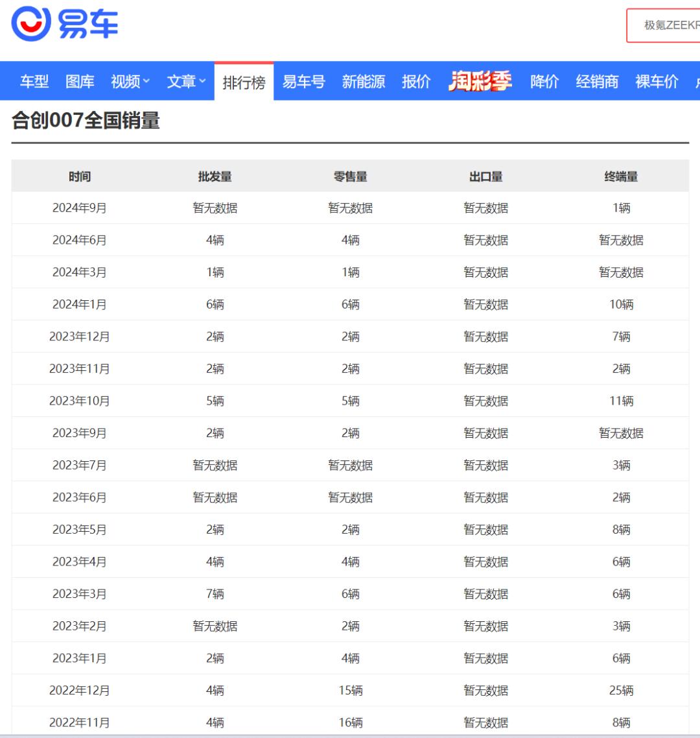Click 1辆 终端量 in 2024年9月 row
700x738 pixels.
(622, 208)
